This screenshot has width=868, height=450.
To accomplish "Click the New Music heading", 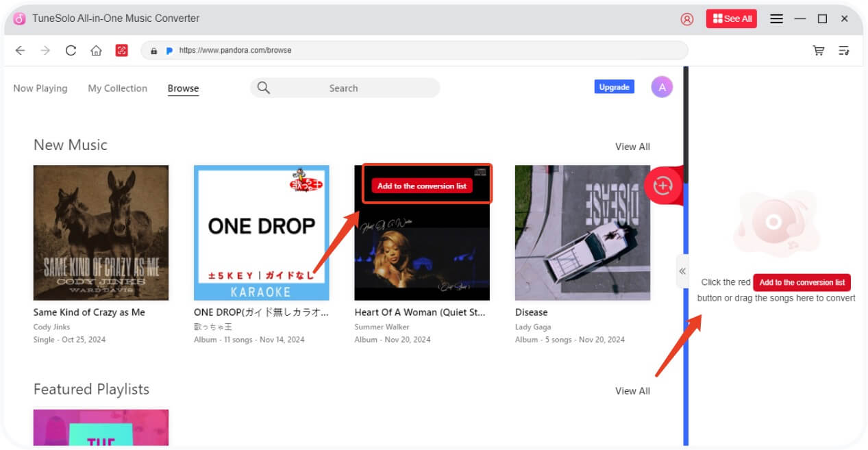I will point(71,145).
